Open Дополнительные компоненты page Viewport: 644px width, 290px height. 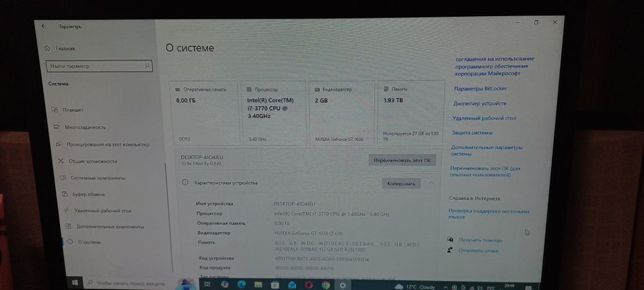point(105,226)
